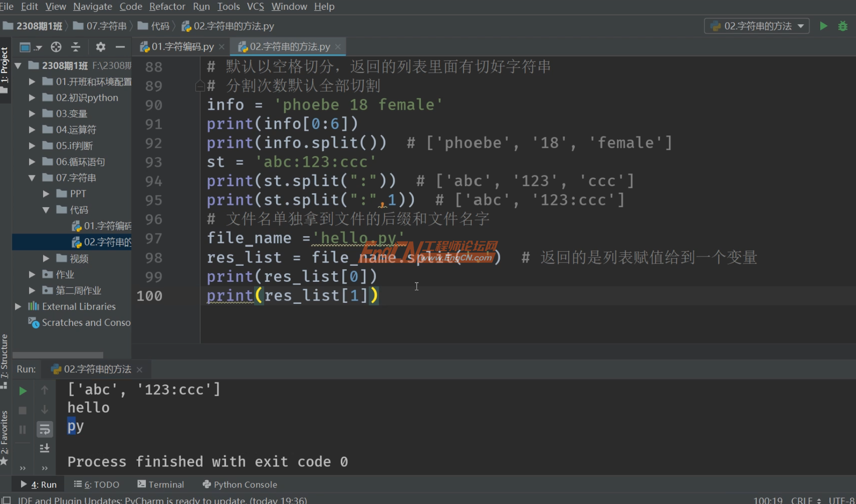The width and height of the screenshot is (856, 504).
Task: Open Project panel settings gear
Action: point(100,47)
